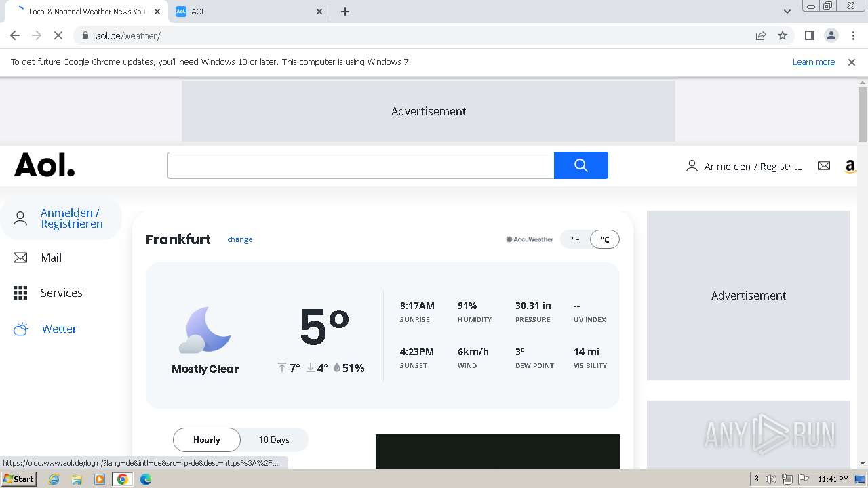Open Mail in left sidebar

click(x=51, y=258)
